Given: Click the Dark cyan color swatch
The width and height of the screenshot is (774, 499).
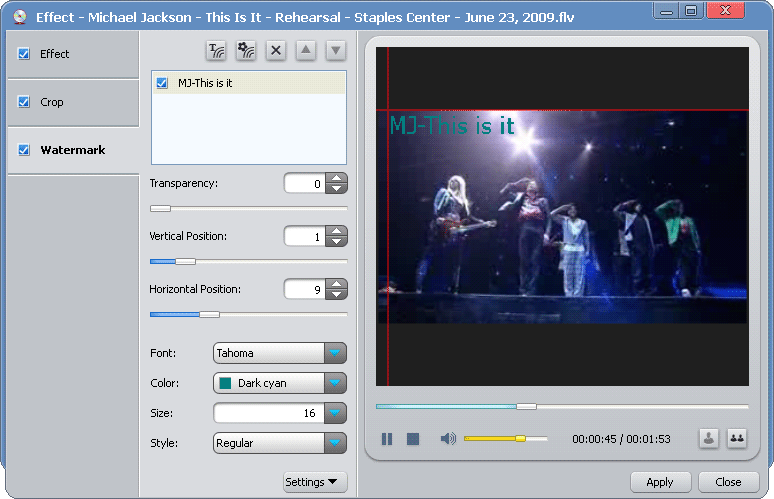Looking at the screenshot, I should click(x=225, y=383).
